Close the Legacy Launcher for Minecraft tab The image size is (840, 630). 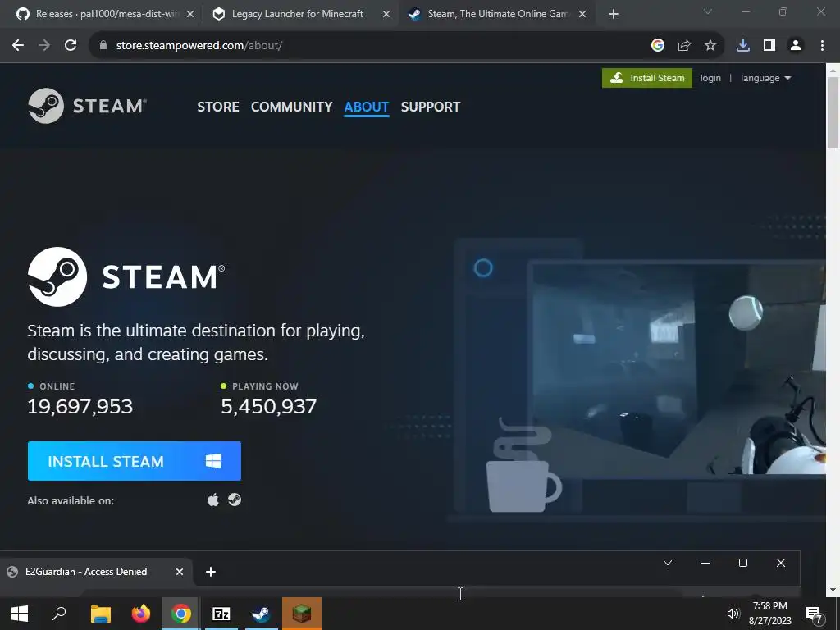pyautogui.click(x=386, y=15)
